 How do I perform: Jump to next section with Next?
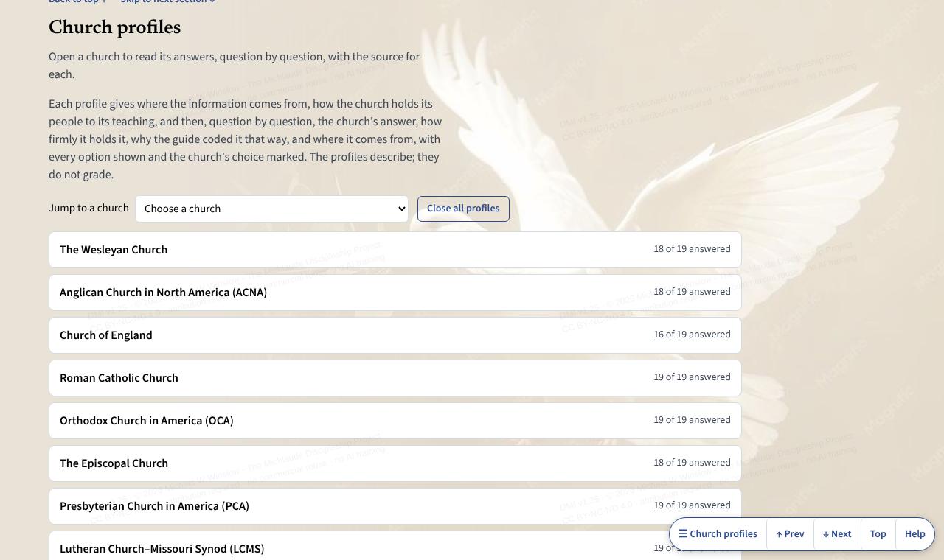click(x=837, y=534)
